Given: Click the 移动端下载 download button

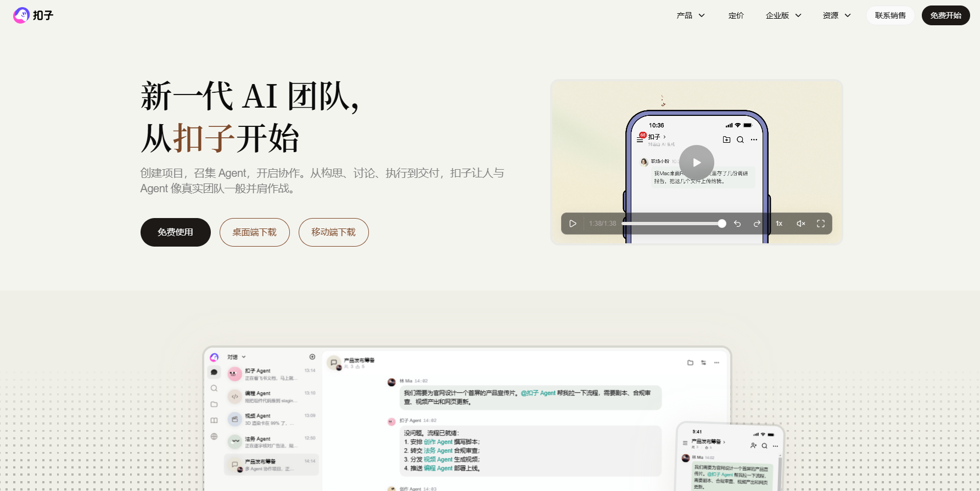Looking at the screenshot, I should (334, 232).
